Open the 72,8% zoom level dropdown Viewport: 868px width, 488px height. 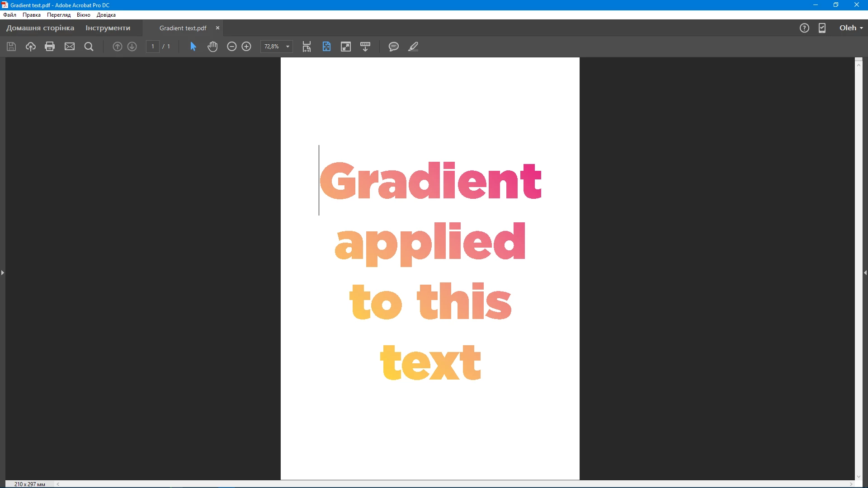point(288,47)
